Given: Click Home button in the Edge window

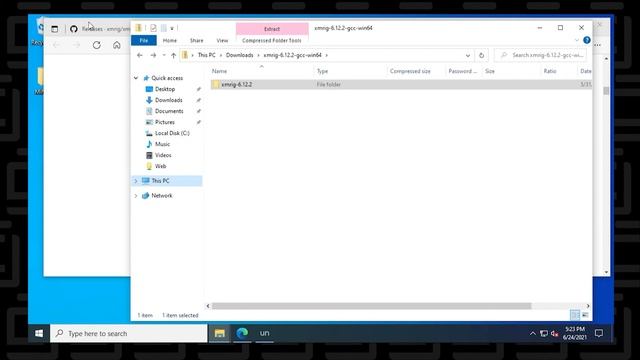Looking at the screenshot, I should point(117,45).
